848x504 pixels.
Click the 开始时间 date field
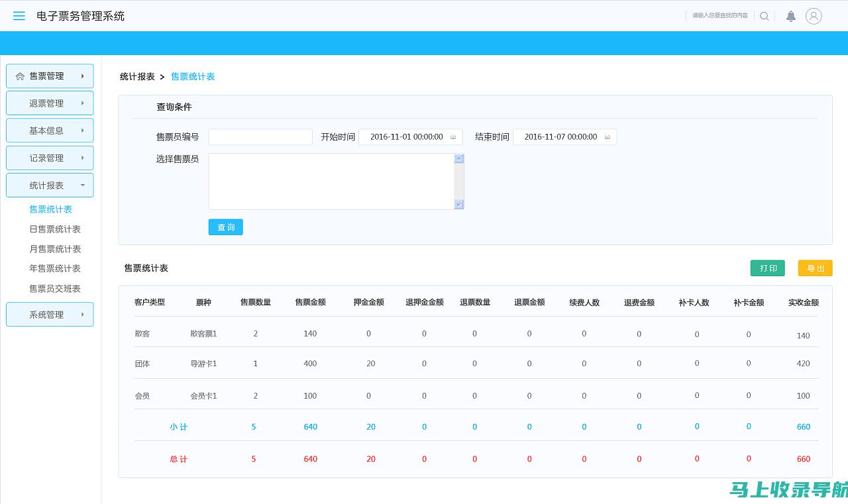coord(411,137)
